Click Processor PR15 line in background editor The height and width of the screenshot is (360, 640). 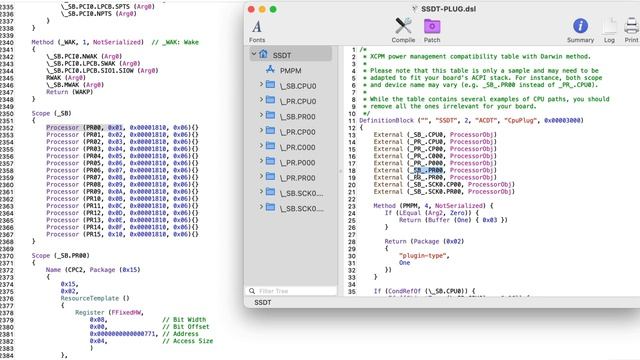tap(122, 234)
